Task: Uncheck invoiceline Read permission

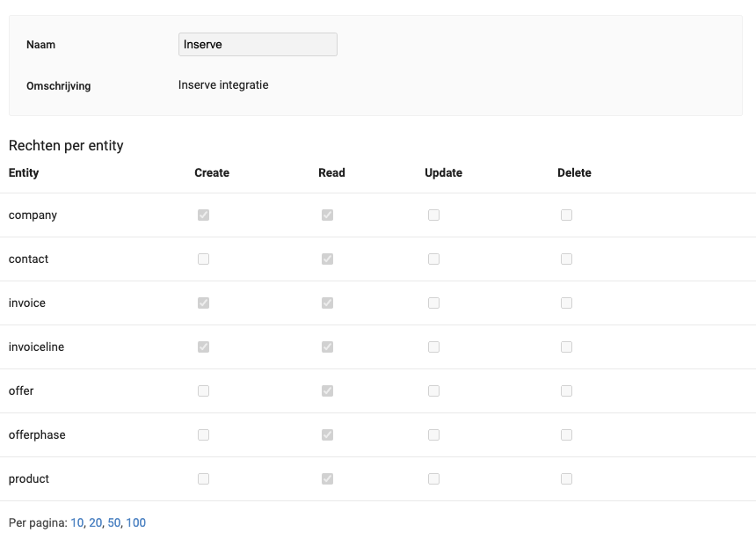Action: 328,346
